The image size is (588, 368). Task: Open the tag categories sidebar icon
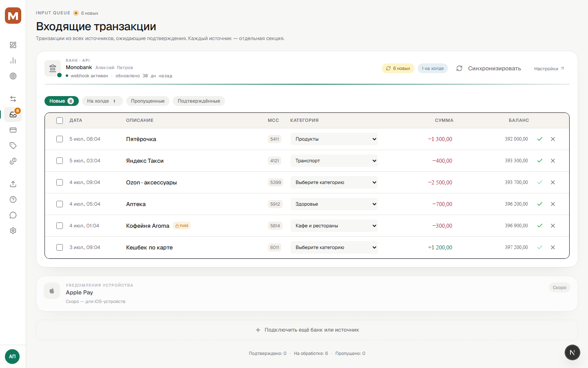pos(13,146)
